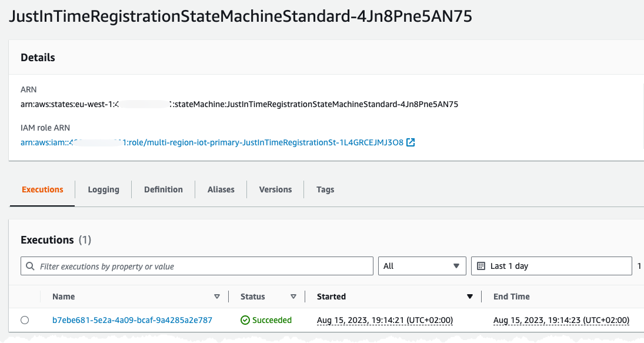
Task: Open the Aliases tab
Action: tap(221, 189)
